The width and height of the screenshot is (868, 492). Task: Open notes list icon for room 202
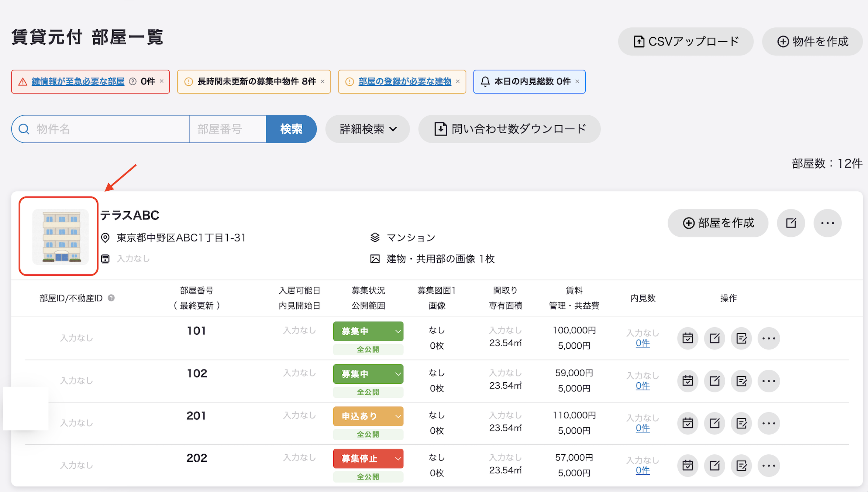coord(741,465)
